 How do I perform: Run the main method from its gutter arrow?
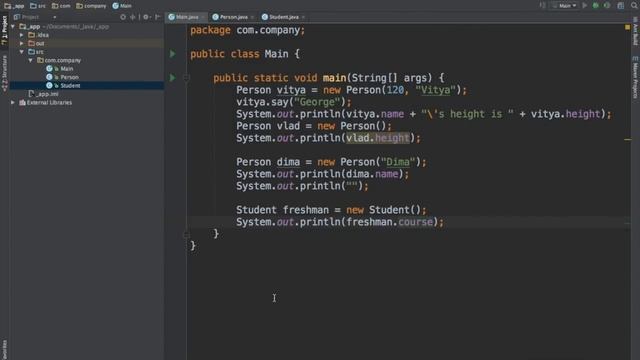[x=172, y=78]
